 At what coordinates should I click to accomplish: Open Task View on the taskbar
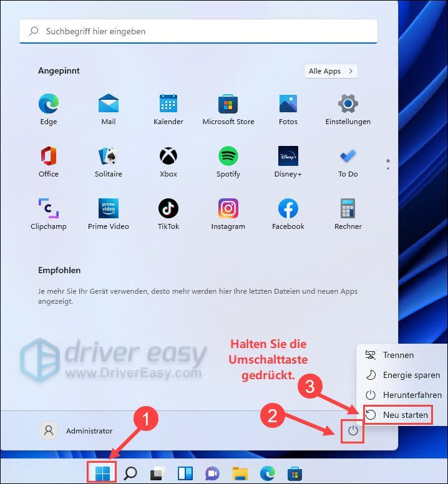coord(158,473)
